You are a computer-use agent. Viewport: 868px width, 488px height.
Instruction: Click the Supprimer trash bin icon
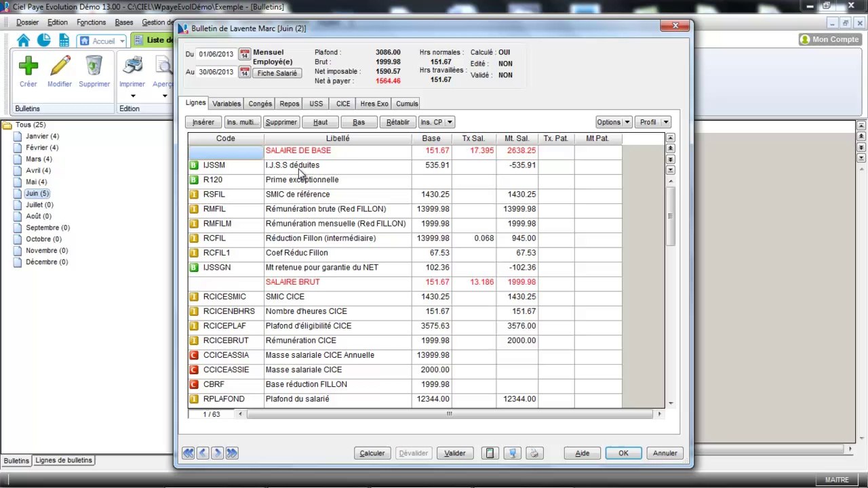click(x=94, y=66)
